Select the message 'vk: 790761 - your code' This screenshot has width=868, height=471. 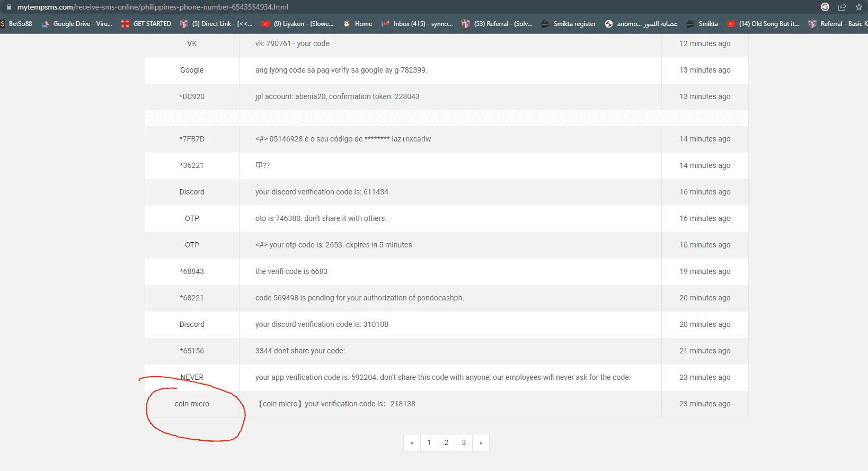[x=292, y=43]
